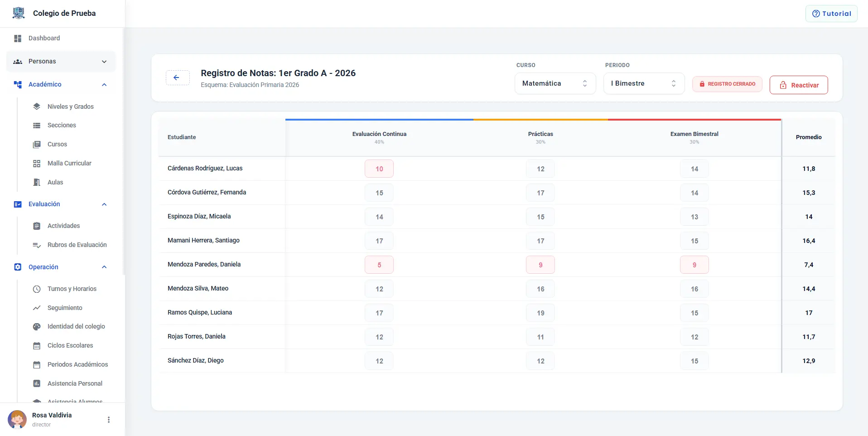
Task: Click promedio value 16,4
Action: [x=809, y=241]
